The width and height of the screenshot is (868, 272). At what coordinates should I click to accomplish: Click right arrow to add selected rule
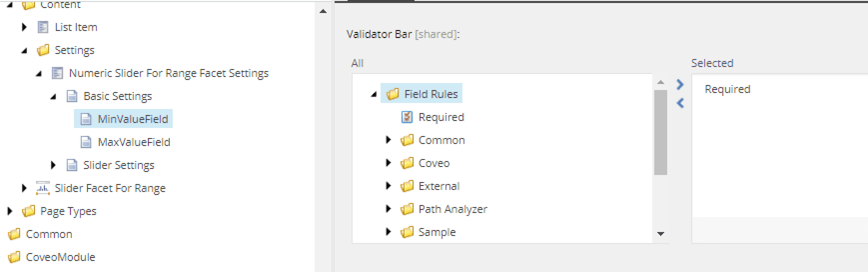[679, 84]
